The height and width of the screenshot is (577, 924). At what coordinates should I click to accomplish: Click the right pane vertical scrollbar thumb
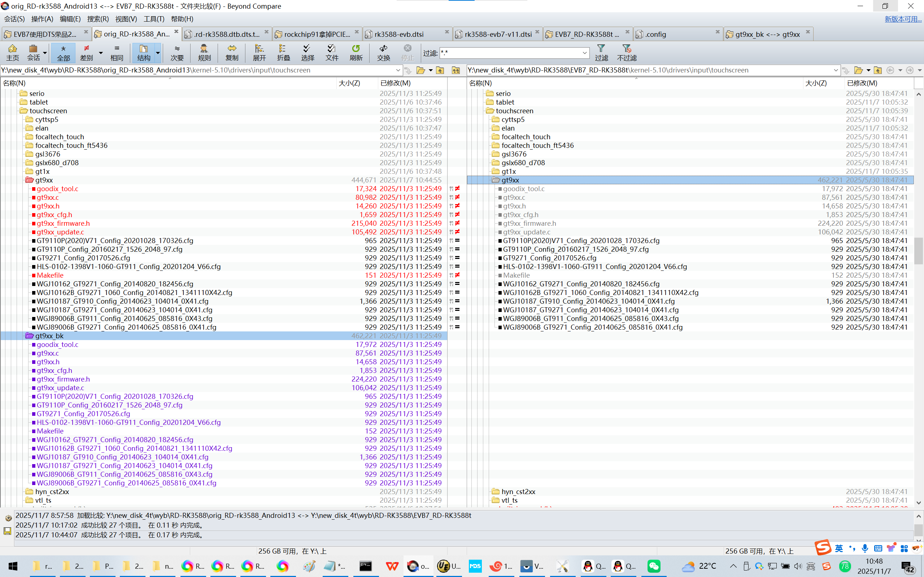pyautogui.click(x=918, y=251)
